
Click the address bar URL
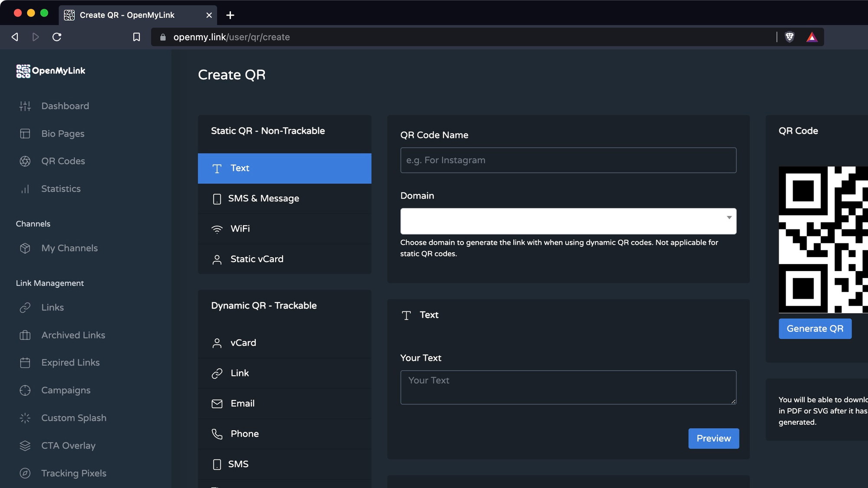click(x=232, y=37)
